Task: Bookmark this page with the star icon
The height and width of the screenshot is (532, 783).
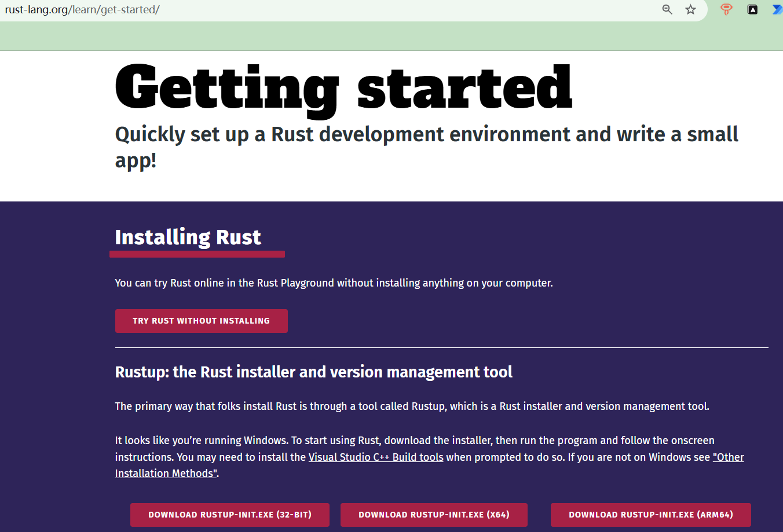Action: coord(690,9)
